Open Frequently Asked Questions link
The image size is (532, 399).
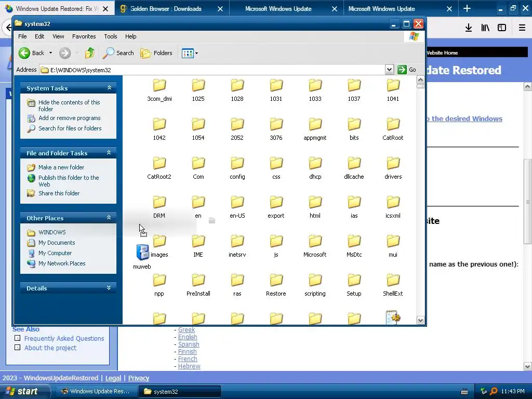(x=64, y=338)
